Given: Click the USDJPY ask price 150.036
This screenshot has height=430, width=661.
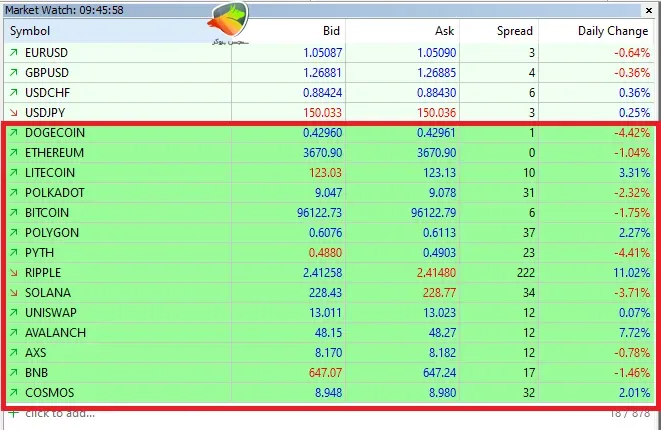Looking at the screenshot, I should pyautogui.click(x=436, y=113).
